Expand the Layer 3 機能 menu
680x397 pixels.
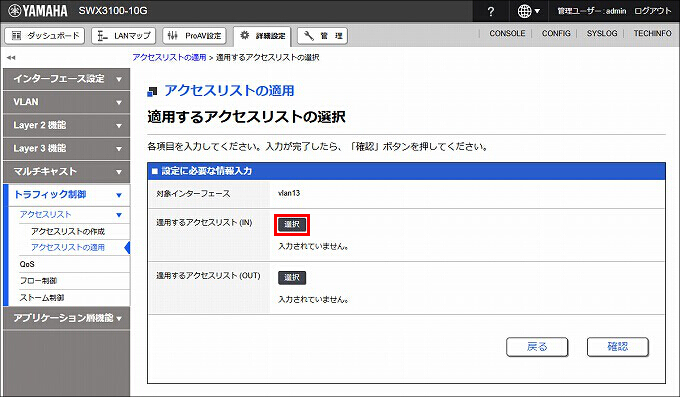click(66, 149)
